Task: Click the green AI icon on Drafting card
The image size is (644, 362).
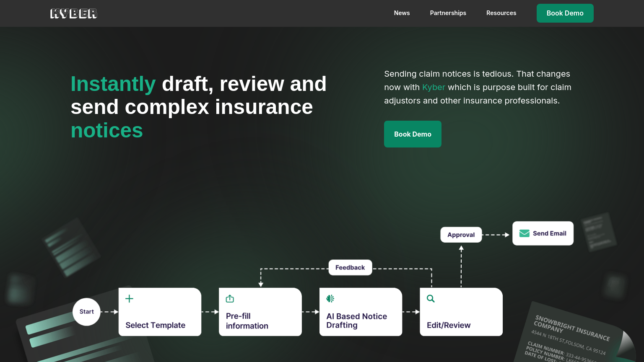Action: [x=330, y=299]
